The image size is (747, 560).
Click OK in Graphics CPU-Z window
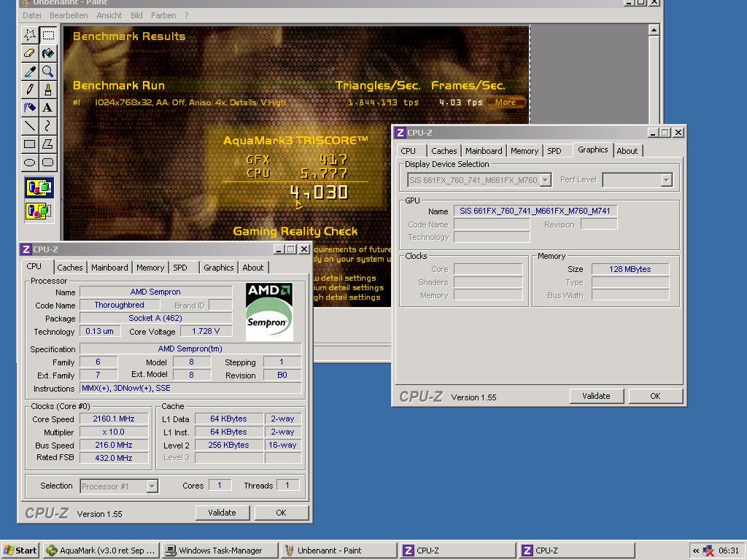656,396
